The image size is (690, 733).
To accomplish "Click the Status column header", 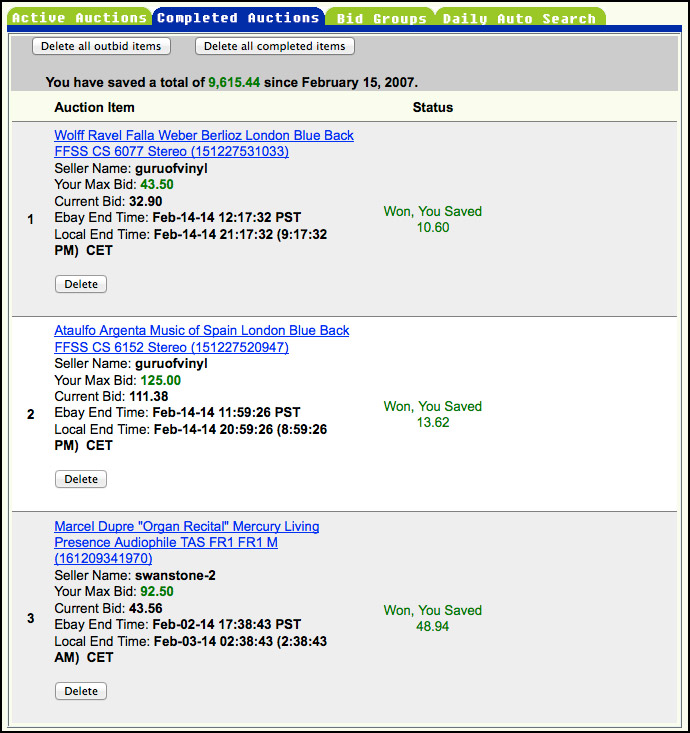I will pyautogui.click(x=432, y=107).
